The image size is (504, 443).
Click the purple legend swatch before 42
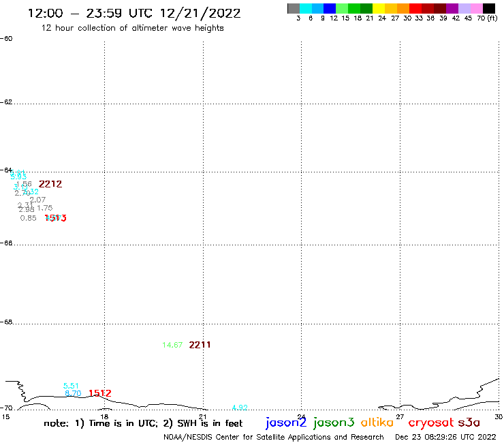click(452, 8)
